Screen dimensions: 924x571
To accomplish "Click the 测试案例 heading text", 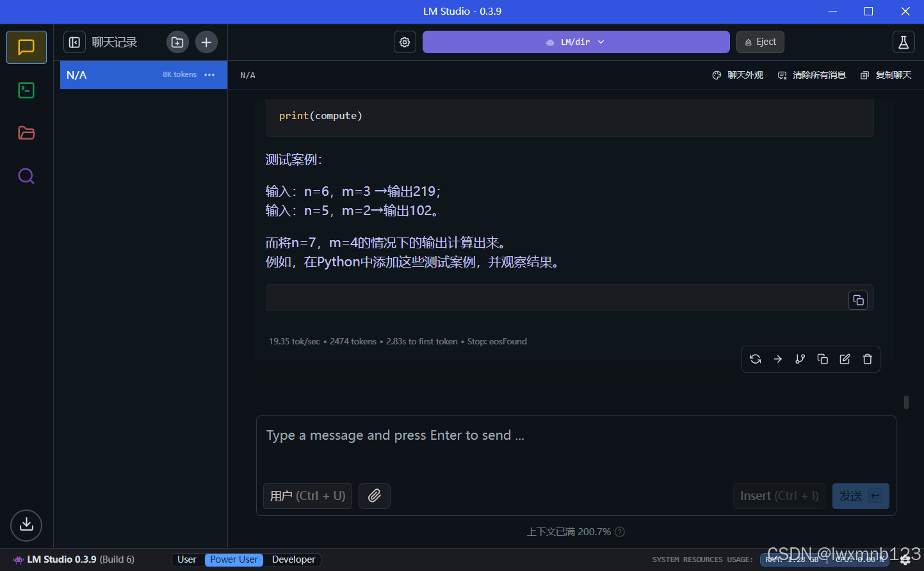I will click(294, 159).
